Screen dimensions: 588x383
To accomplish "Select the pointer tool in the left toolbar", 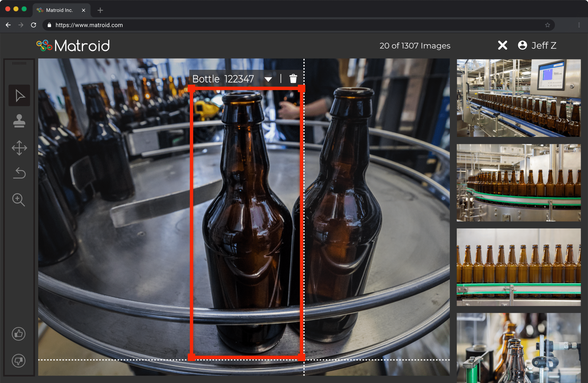I will pos(19,95).
